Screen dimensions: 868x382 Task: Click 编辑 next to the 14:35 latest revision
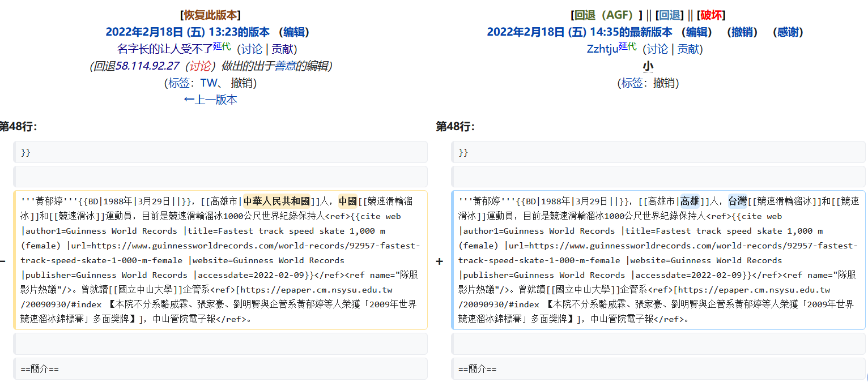point(696,32)
